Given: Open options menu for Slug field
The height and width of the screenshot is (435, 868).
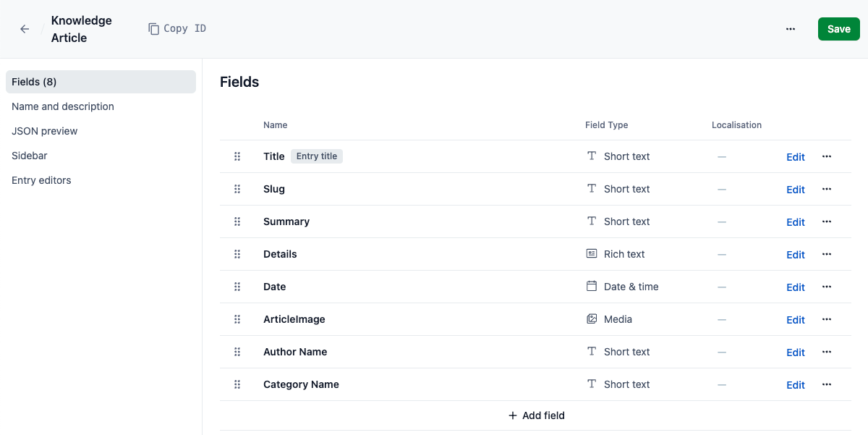Looking at the screenshot, I should (x=827, y=189).
